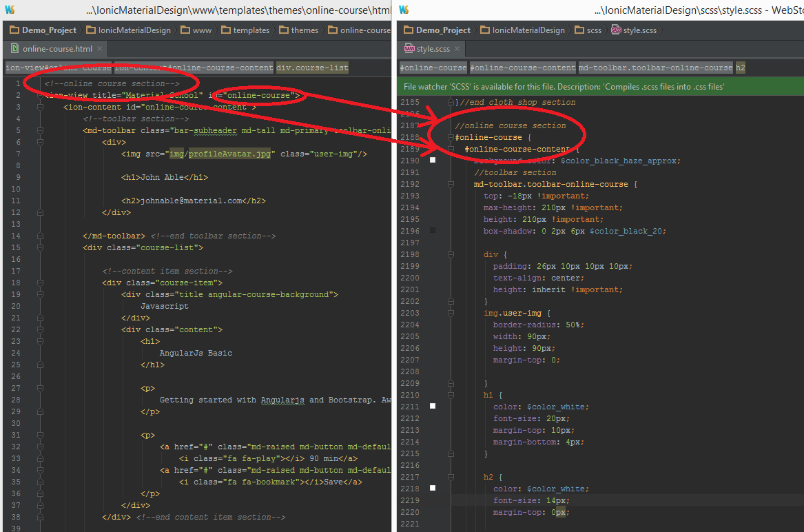Click the Demo_Project folder icon in left breadcrumb
The height and width of the screenshot is (532, 804).
point(14,30)
